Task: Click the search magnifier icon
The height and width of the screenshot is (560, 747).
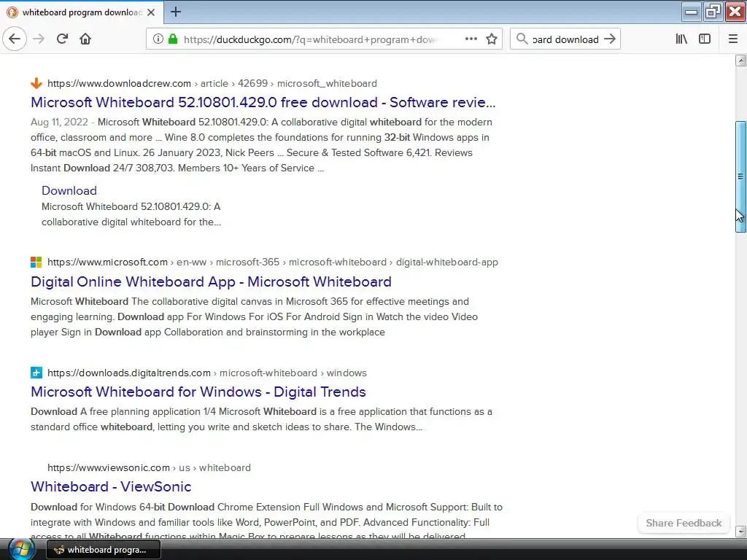Action: pos(522,39)
